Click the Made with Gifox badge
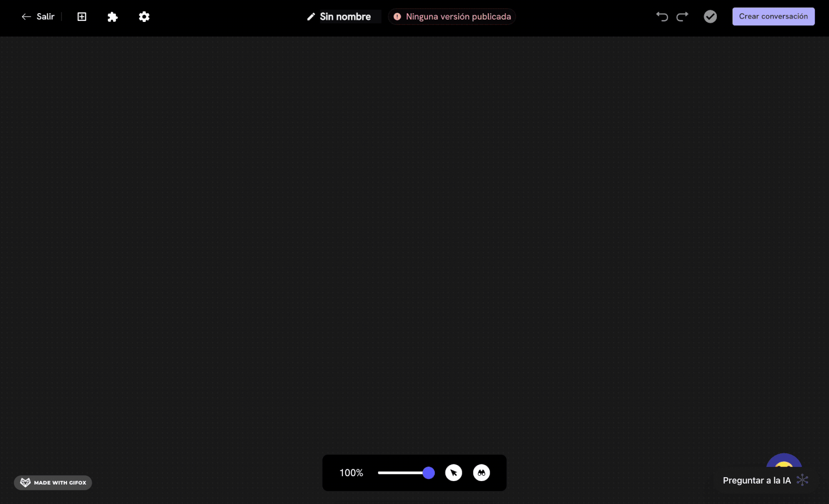Image resolution: width=829 pixels, height=504 pixels. pos(53,483)
